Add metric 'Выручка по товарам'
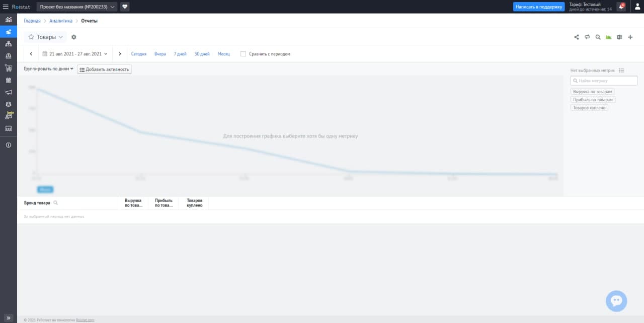644x323 pixels. 593,92
